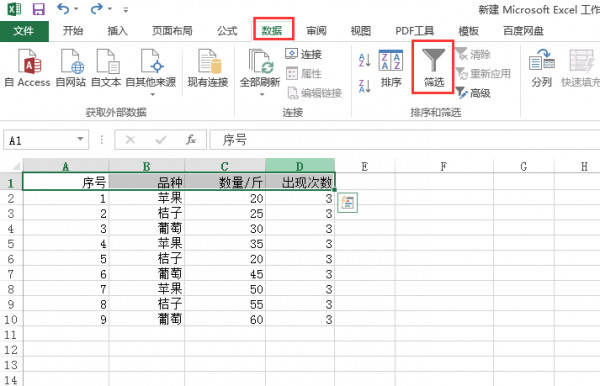
Task: Toggle the 筛选 filter funnel
Action: 434,68
